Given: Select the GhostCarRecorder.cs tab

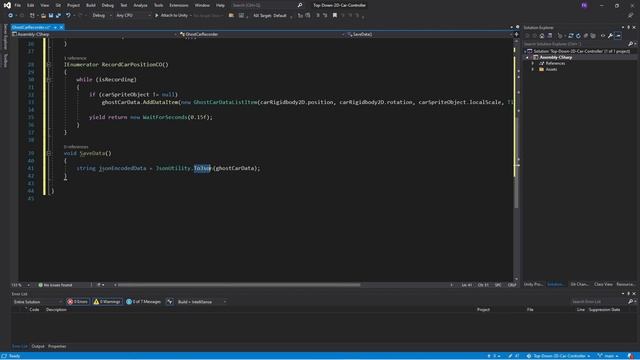Looking at the screenshot, I should pos(31,27).
